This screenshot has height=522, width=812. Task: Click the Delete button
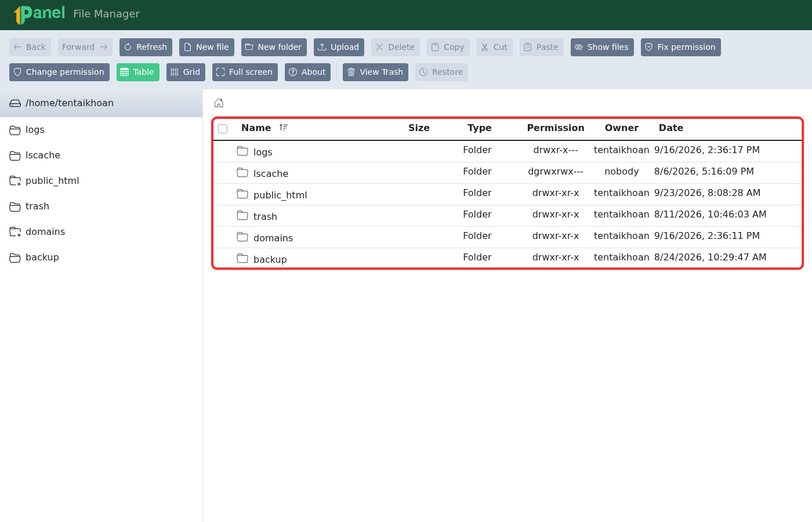(396, 47)
